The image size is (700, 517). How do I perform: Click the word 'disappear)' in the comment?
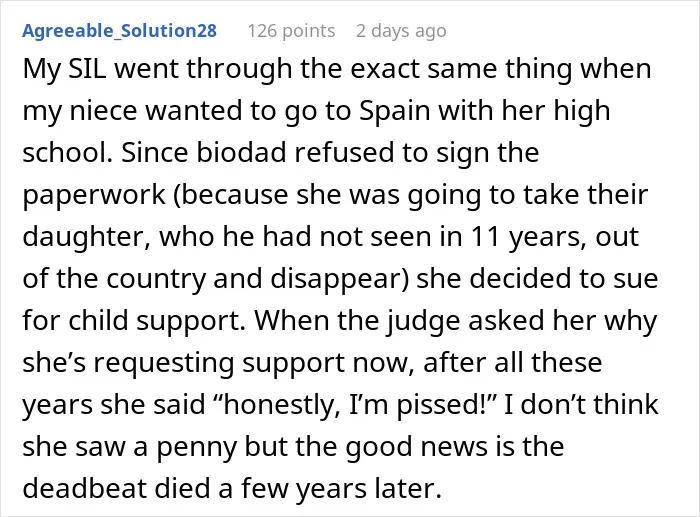tap(340, 279)
